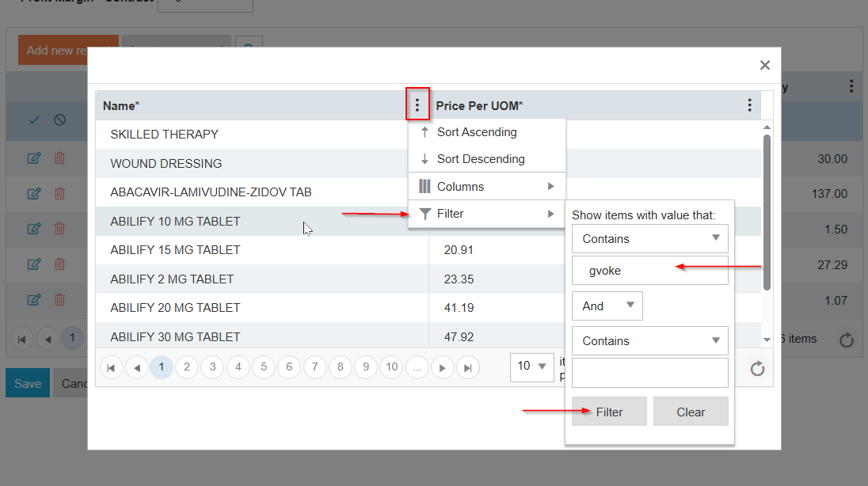Select page 7 in dialog pager
Image resolution: width=868 pixels, height=486 pixels.
click(315, 367)
